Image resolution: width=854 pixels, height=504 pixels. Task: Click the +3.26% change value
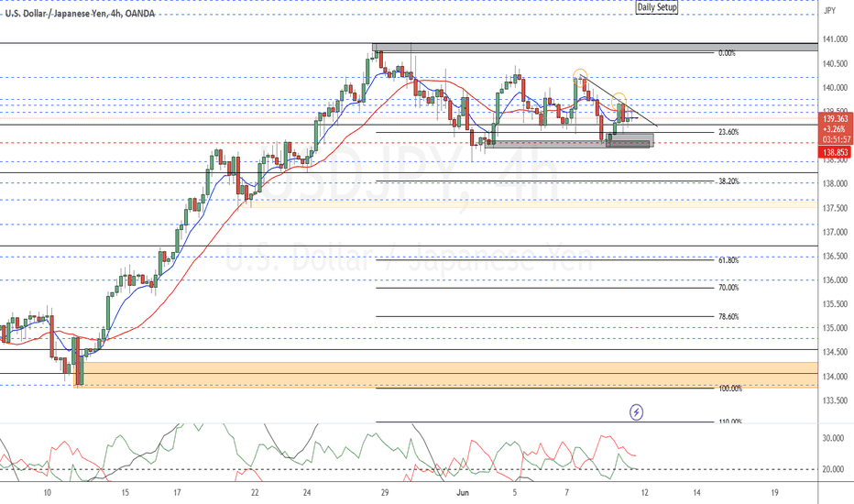pos(835,129)
